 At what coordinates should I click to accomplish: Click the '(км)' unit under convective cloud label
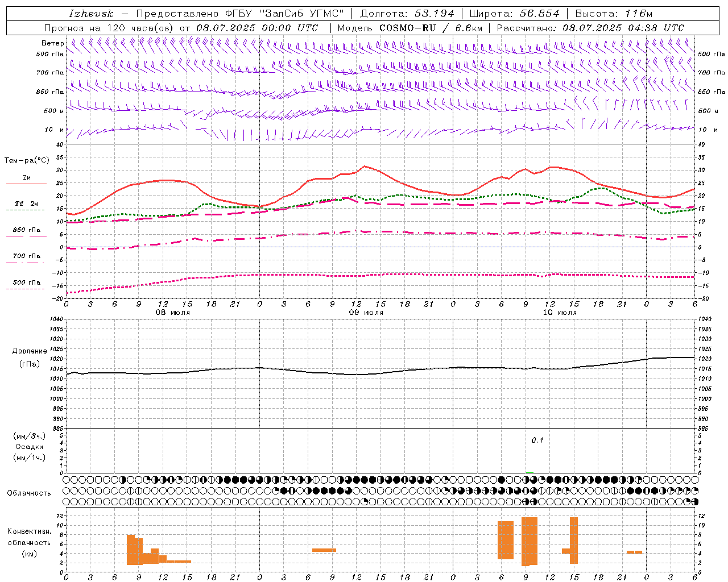30,554
